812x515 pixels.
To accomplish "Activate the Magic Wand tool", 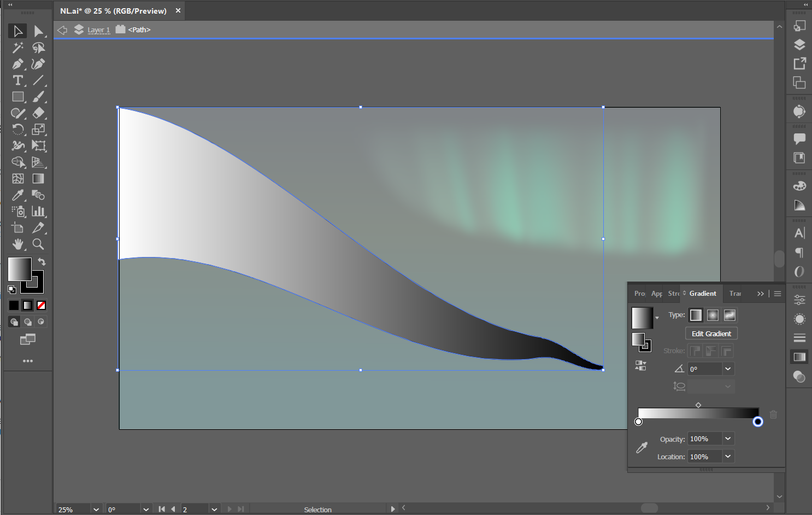I will coord(18,48).
